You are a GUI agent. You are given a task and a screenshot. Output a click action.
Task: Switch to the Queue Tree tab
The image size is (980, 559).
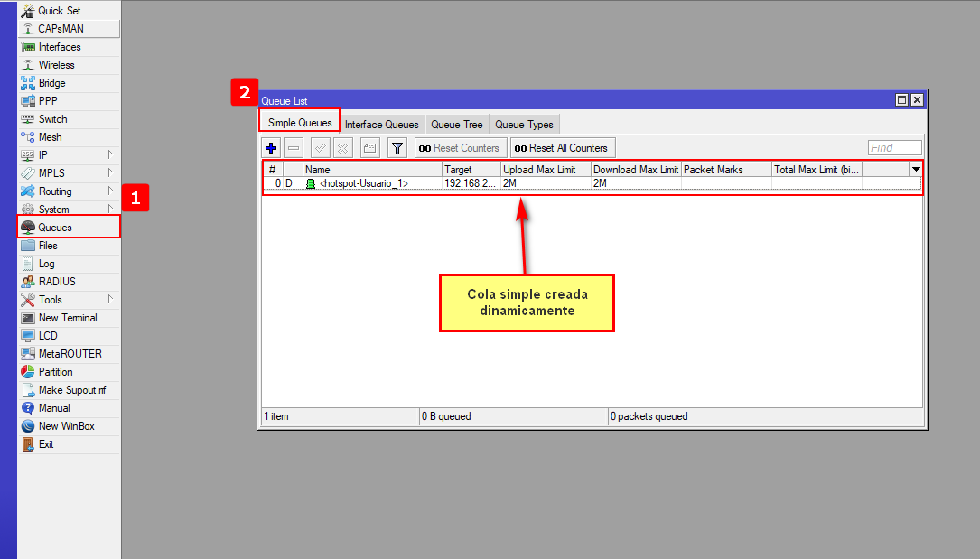pos(456,125)
